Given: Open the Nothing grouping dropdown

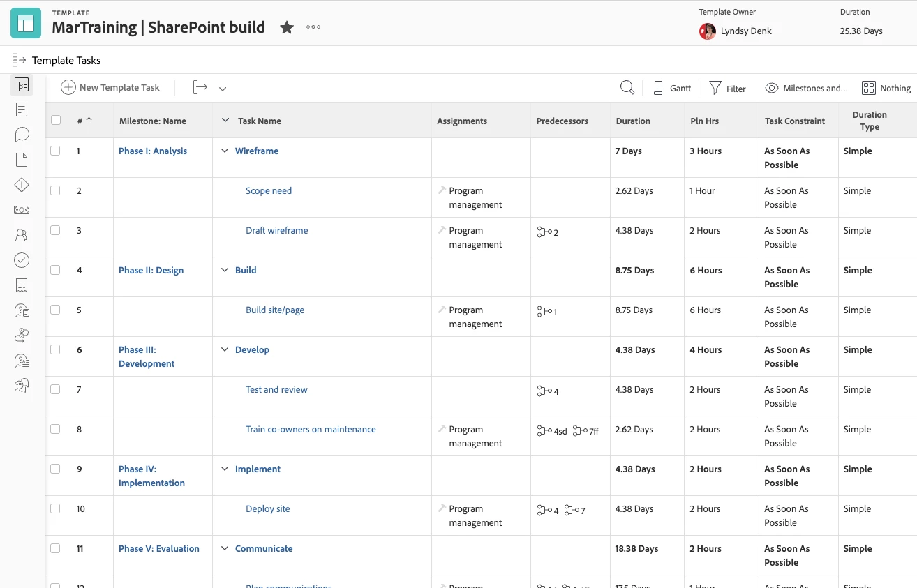Looking at the screenshot, I should pos(886,88).
